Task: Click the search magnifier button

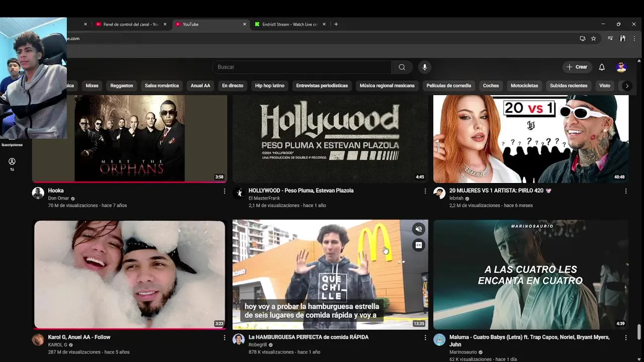Action: 401,67
